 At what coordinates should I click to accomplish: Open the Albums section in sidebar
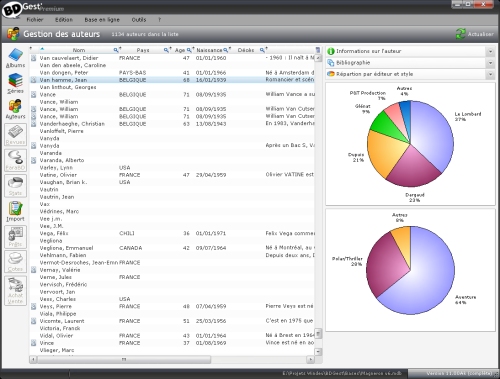click(x=15, y=58)
